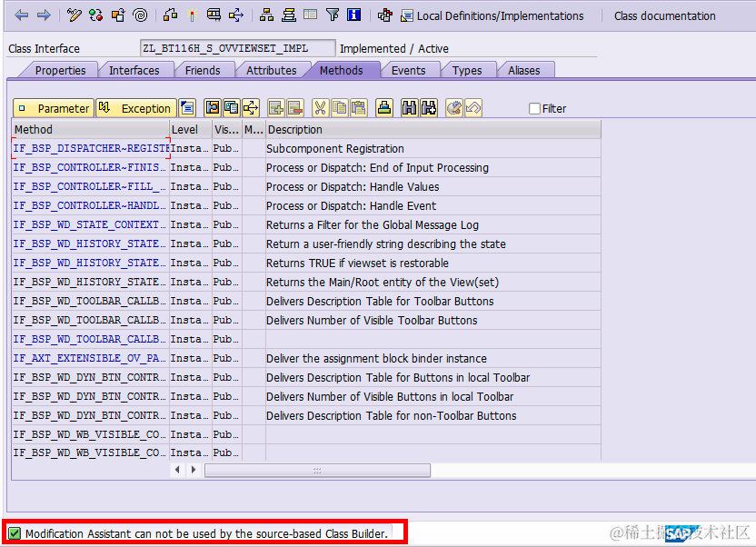756x547 pixels.
Task: Click the Copy icon in the methods toolbar
Action: [x=340, y=108]
